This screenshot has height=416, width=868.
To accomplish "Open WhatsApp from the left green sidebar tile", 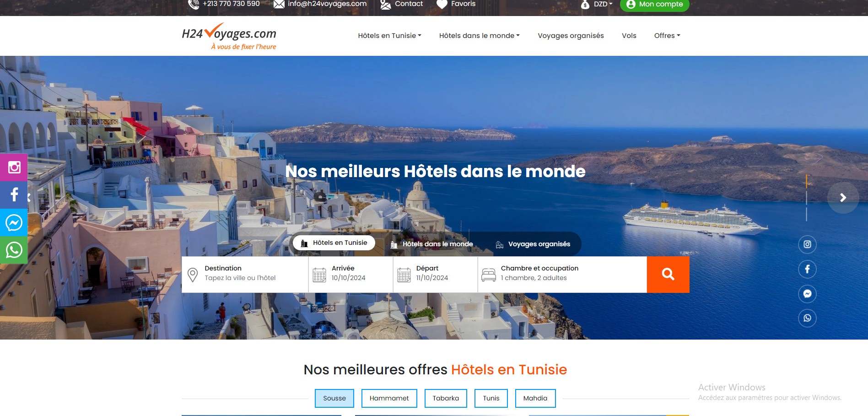I will [14, 250].
